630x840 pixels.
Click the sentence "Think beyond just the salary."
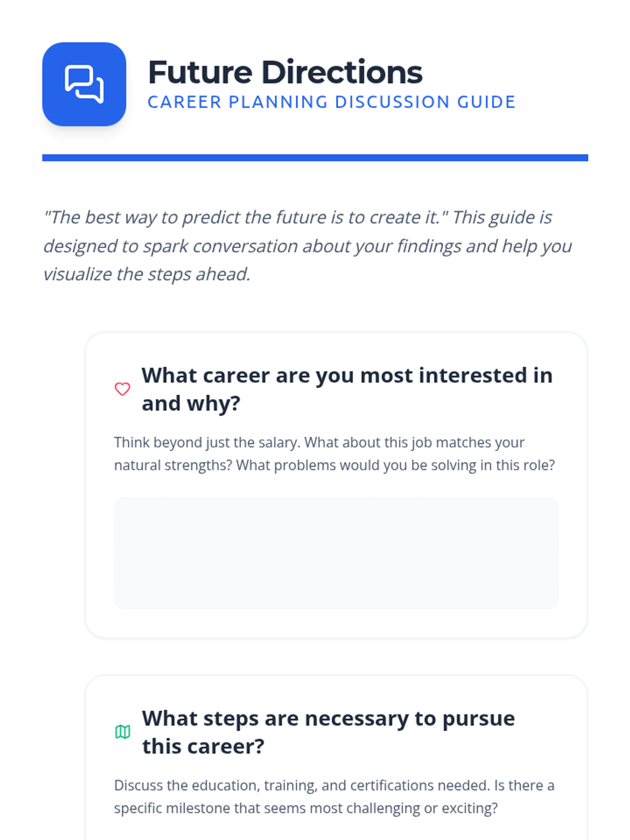point(207,443)
